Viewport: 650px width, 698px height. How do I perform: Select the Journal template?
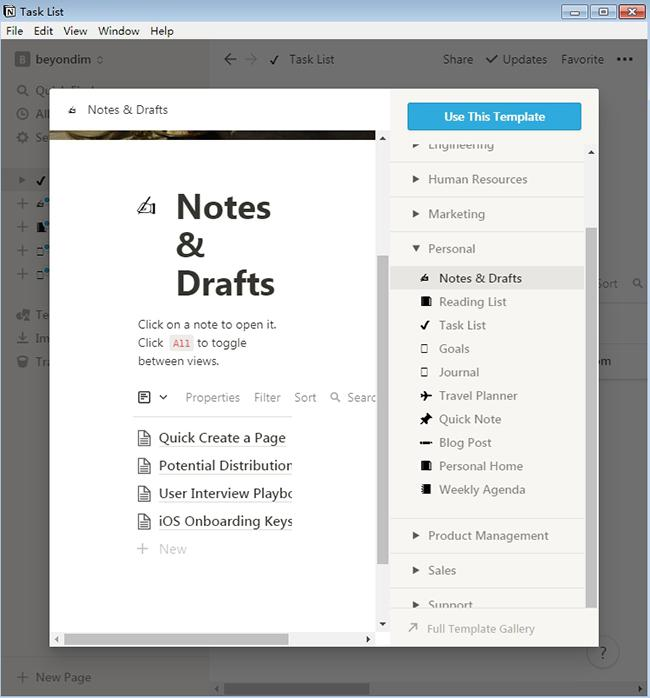(487, 372)
